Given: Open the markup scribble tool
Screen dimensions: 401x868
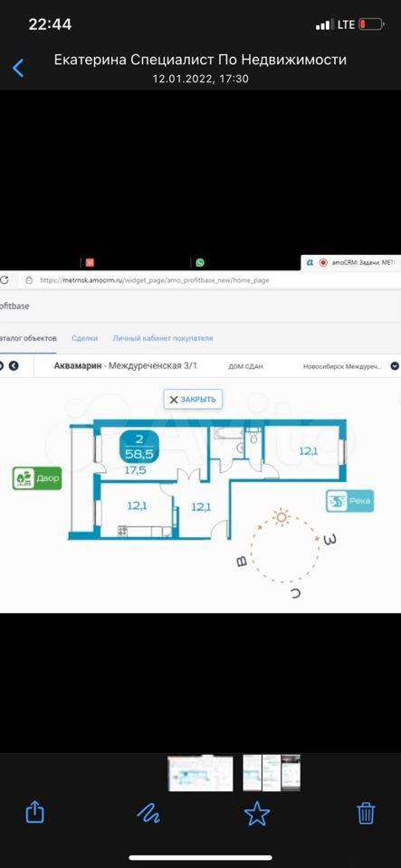Looking at the screenshot, I should (148, 813).
